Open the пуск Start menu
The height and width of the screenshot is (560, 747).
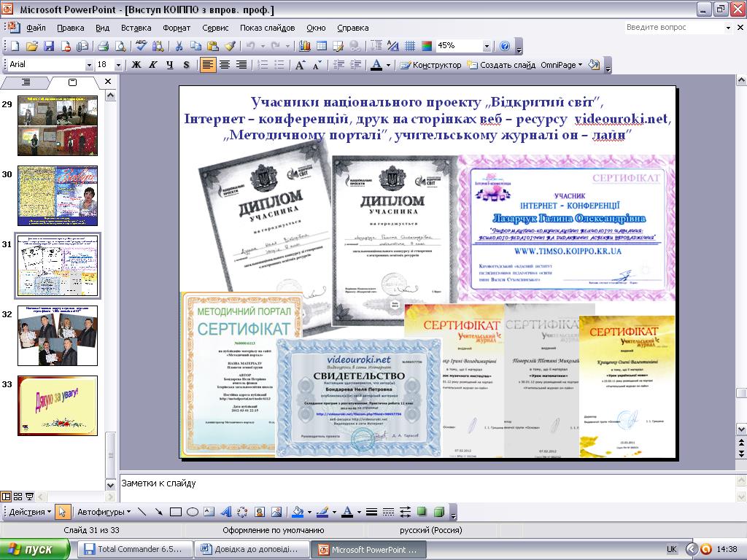(x=35, y=549)
